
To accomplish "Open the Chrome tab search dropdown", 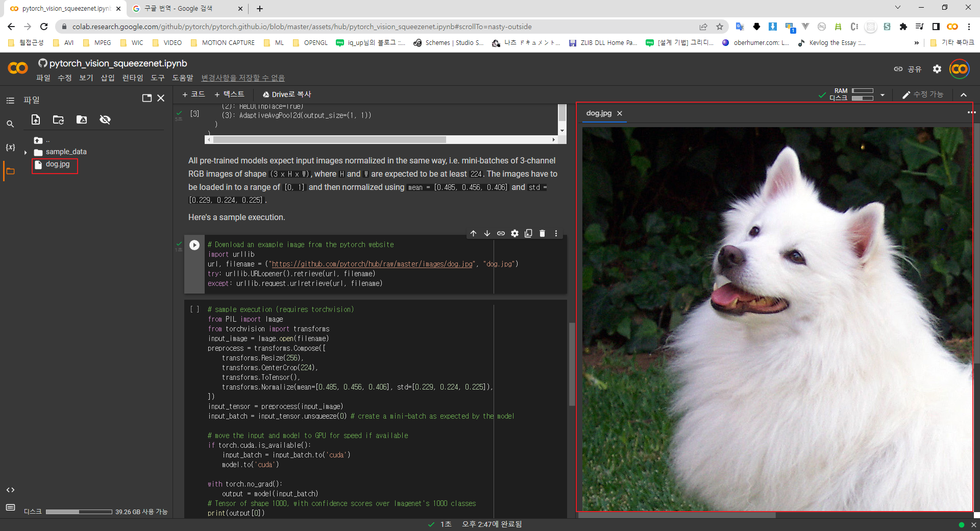I will 898,8.
